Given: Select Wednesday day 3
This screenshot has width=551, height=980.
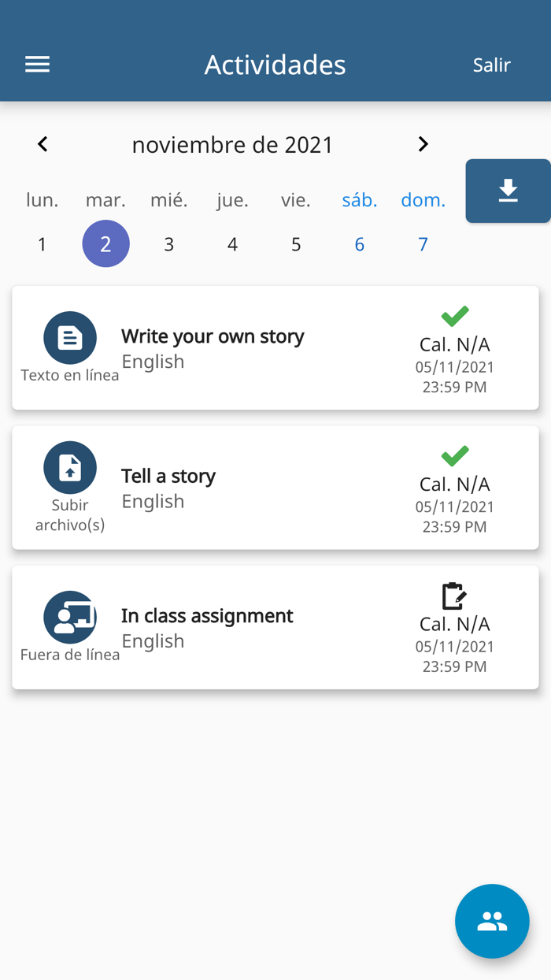Looking at the screenshot, I should click(168, 244).
